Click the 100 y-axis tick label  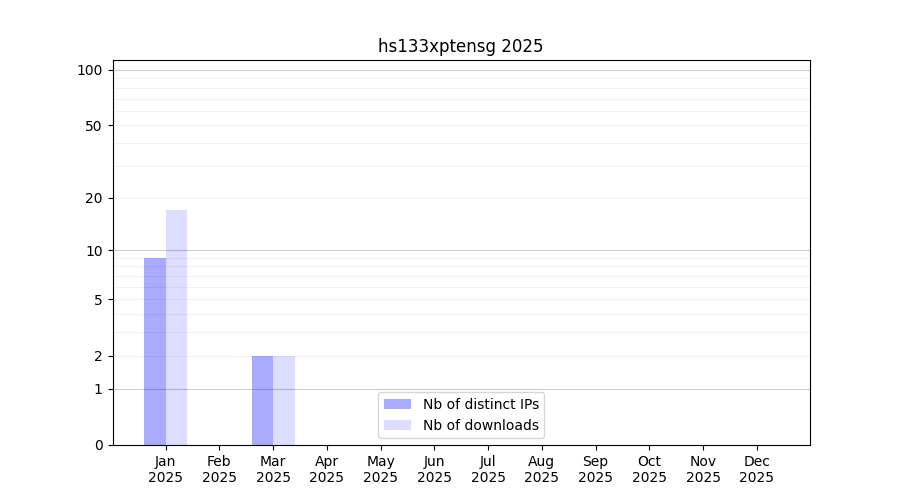pyautogui.click(x=90, y=70)
